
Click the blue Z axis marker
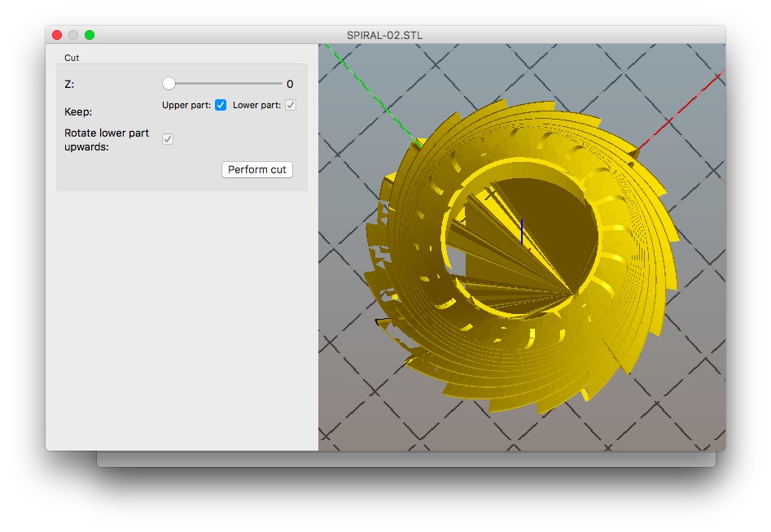pyautogui.click(x=522, y=232)
